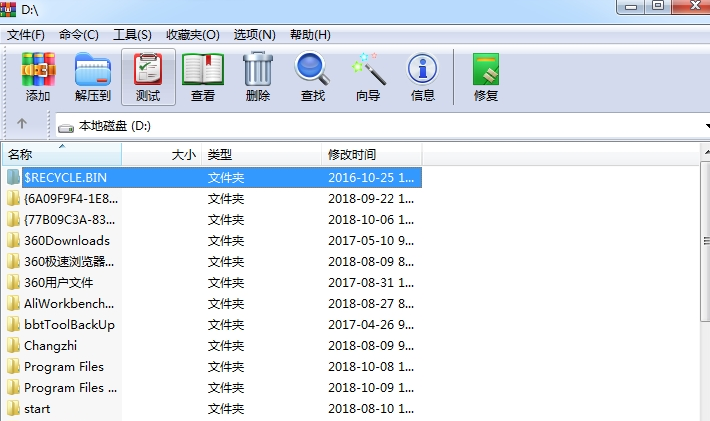
Task: Sort by the 名称 column header
Action: point(62,154)
